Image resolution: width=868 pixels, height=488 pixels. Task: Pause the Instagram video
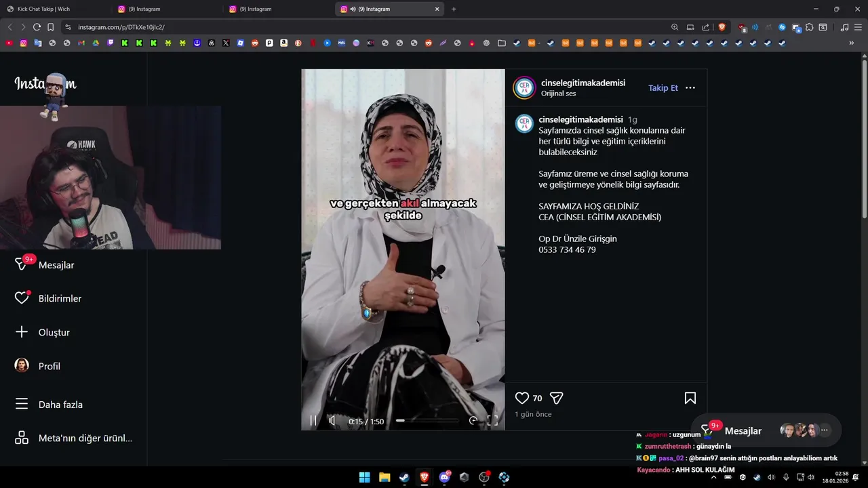(x=313, y=421)
